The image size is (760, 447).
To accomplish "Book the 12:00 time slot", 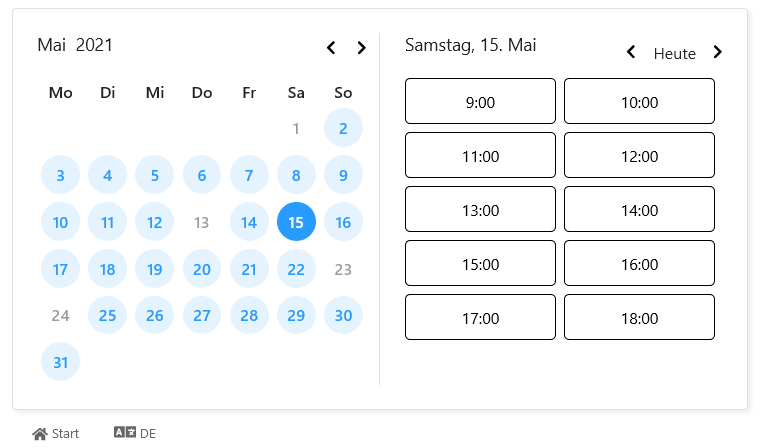I will pyautogui.click(x=639, y=155).
